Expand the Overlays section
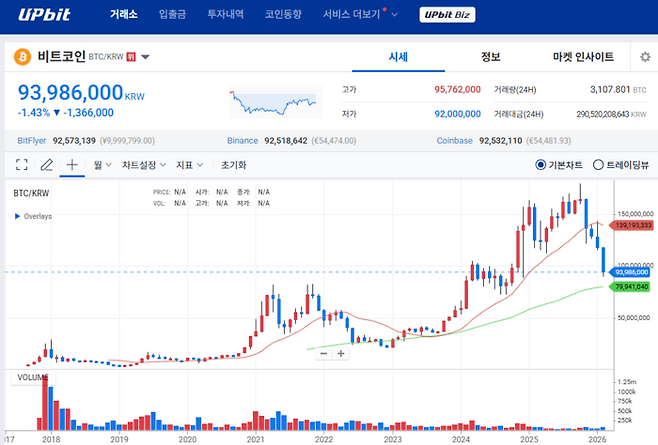The image size is (658, 445). coord(18,216)
